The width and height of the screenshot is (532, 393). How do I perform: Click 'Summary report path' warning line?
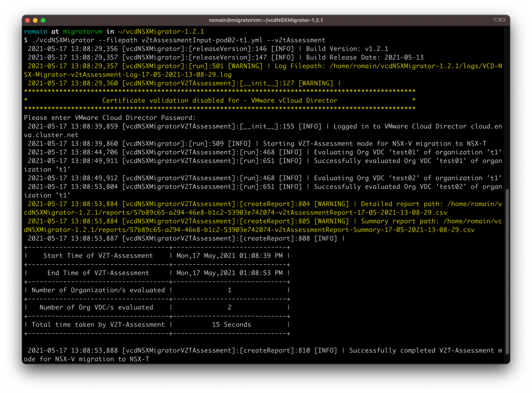coord(263,225)
